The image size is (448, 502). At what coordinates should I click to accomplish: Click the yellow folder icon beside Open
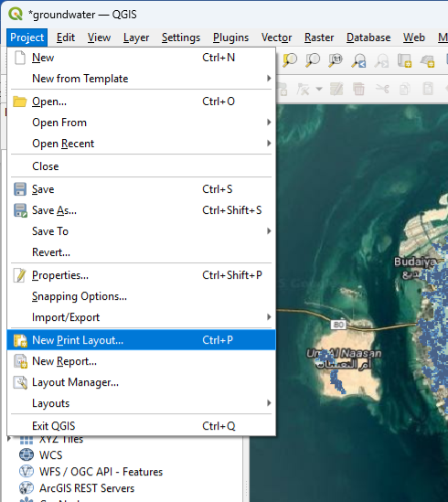pos(20,101)
